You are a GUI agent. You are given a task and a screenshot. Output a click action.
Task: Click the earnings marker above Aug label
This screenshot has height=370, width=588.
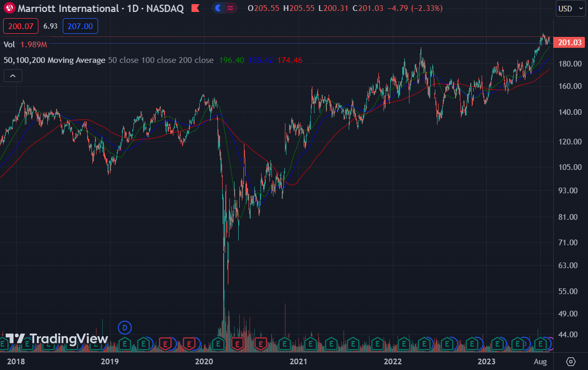point(540,343)
